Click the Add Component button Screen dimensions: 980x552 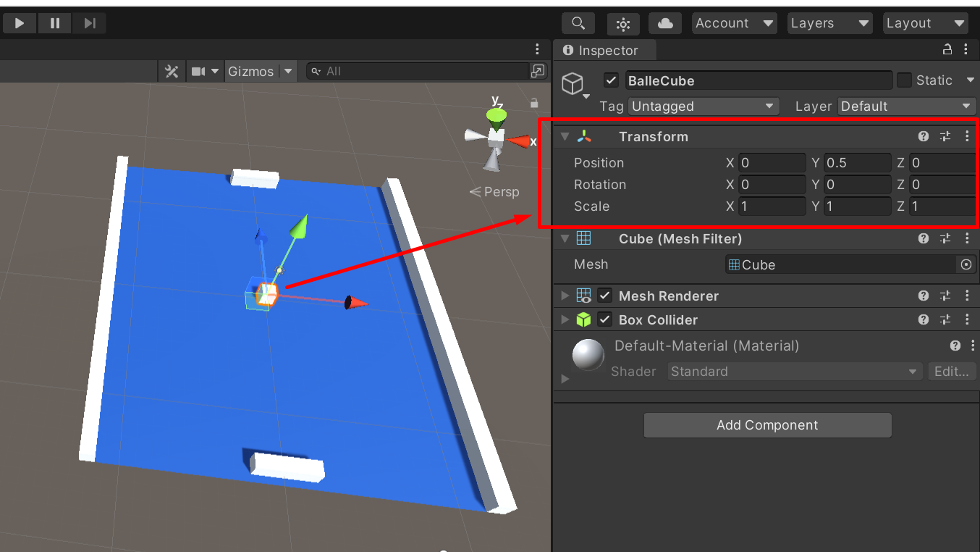[x=767, y=425]
